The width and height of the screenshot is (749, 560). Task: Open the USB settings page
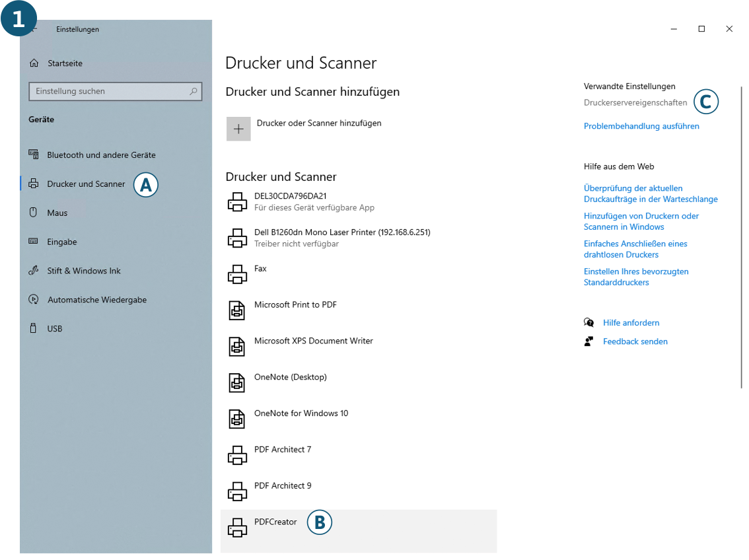pyautogui.click(x=54, y=328)
